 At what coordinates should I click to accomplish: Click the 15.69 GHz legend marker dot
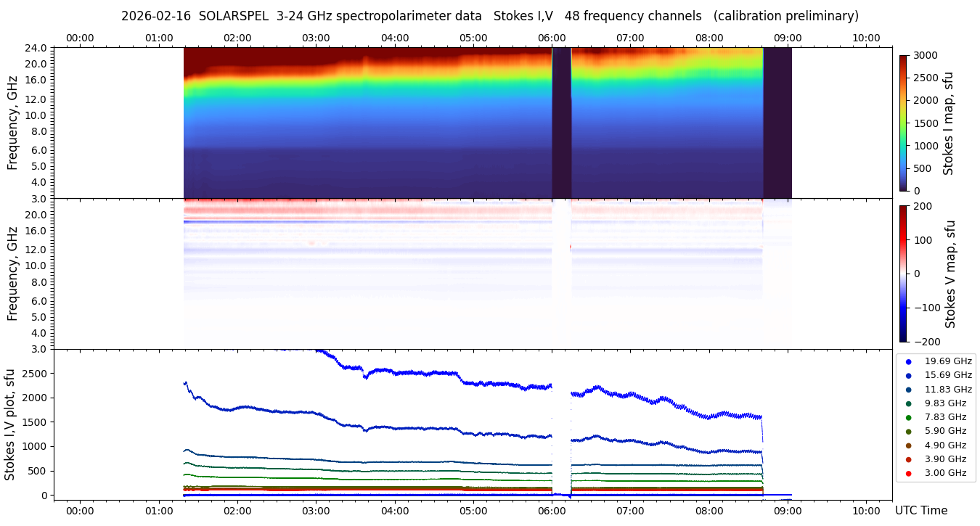tap(908, 375)
